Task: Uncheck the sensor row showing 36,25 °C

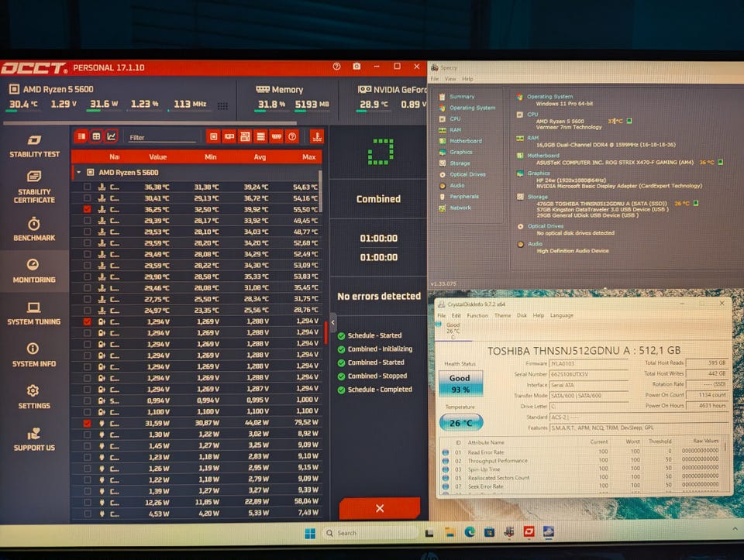Action: click(x=88, y=209)
